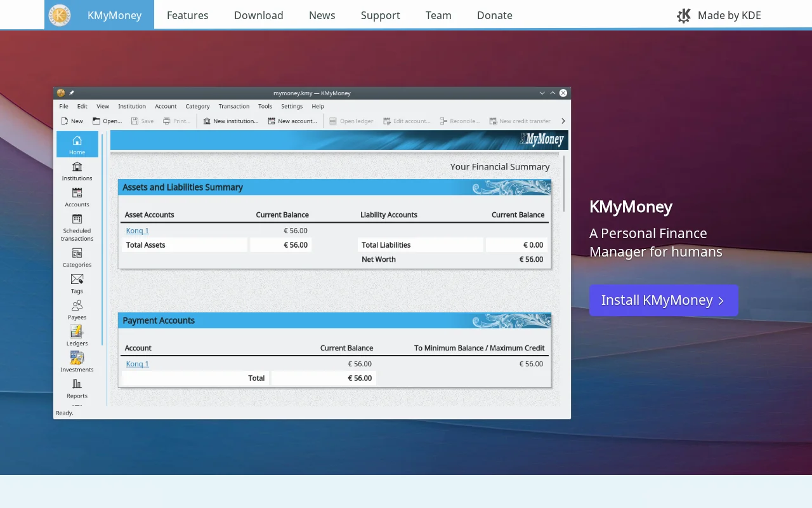
Task: Open the Categories view in sidebar
Action: (x=77, y=258)
